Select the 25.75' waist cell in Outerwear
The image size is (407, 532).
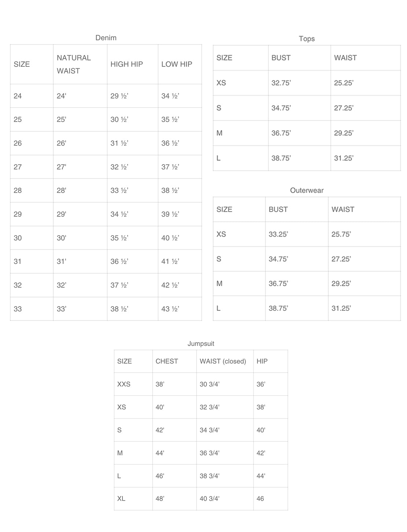[341, 234]
